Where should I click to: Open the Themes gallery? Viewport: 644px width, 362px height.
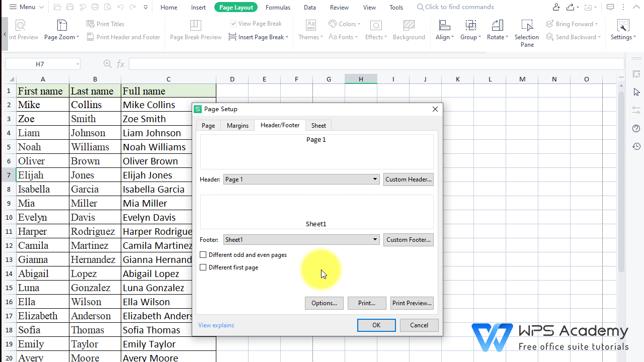pos(310,30)
